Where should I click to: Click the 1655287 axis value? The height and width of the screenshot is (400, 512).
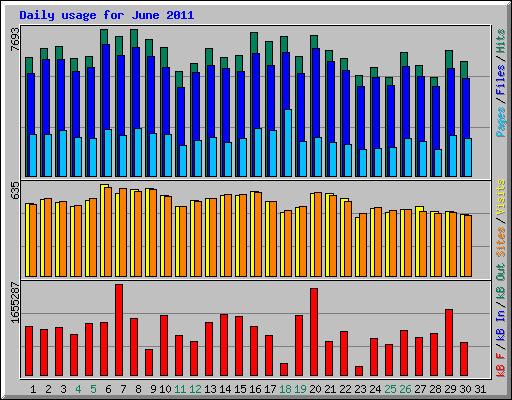(x=15, y=302)
